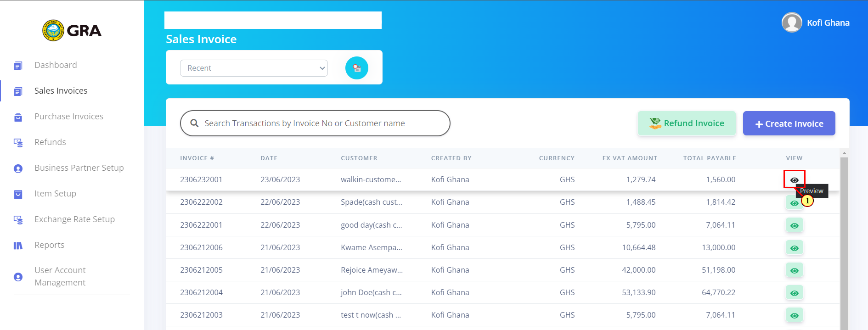The width and height of the screenshot is (868, 330).
Task: Open the Recent filter dropdown
Action: click(254, 68)
